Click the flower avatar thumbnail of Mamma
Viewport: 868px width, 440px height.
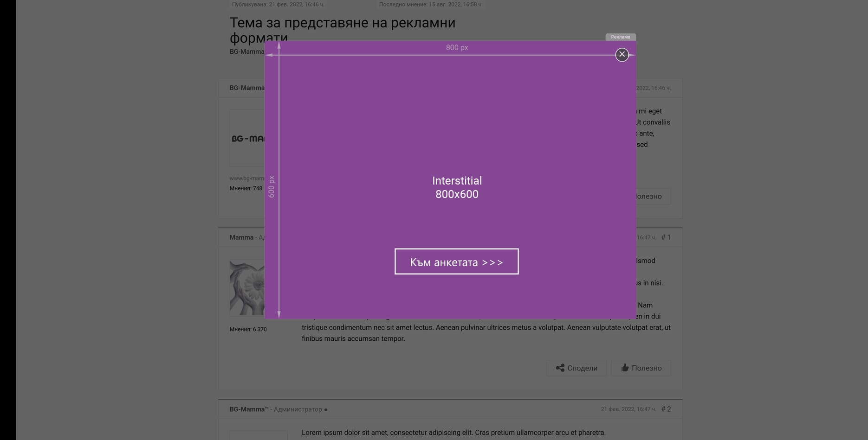247,287
